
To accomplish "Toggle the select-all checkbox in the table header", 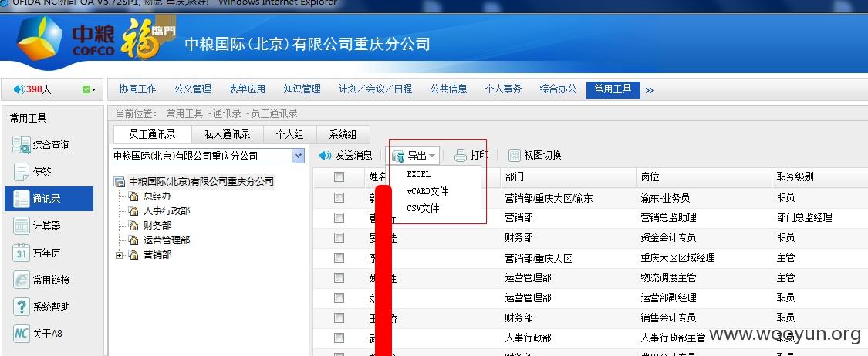I will click(339, 177).
